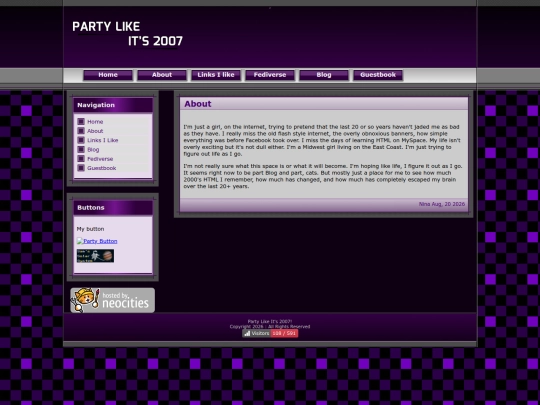
Task: Open the Fediverse tab in top bar
Action: pos(270,75)
